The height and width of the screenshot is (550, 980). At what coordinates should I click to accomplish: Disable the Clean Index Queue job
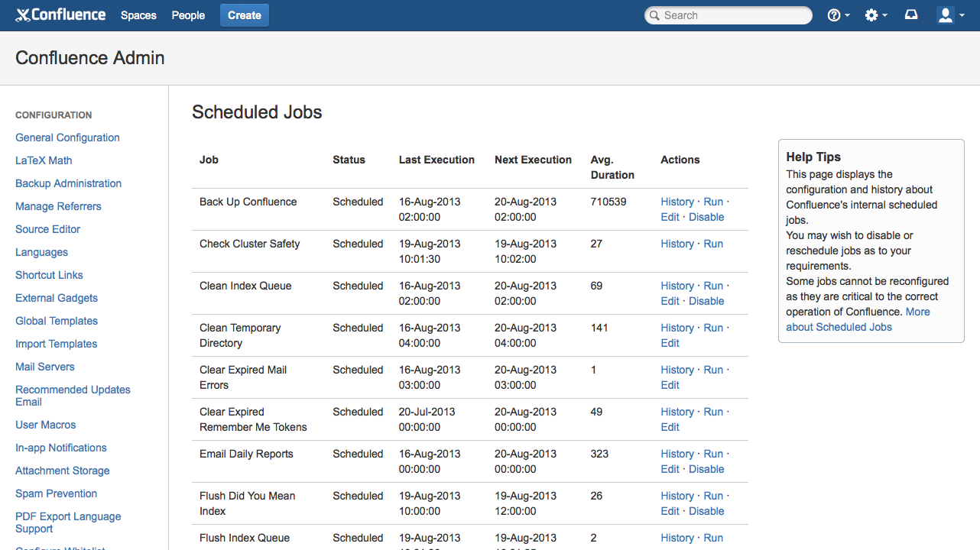706,301
